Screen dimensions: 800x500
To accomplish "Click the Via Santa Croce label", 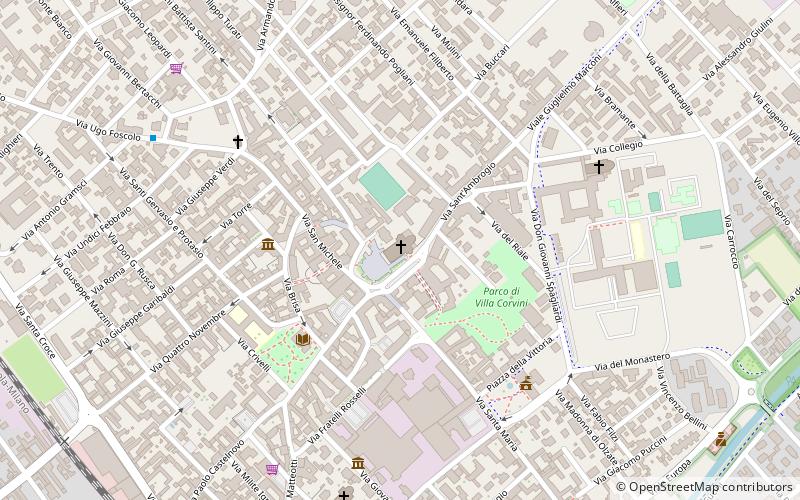I will [x=36, y=331].
